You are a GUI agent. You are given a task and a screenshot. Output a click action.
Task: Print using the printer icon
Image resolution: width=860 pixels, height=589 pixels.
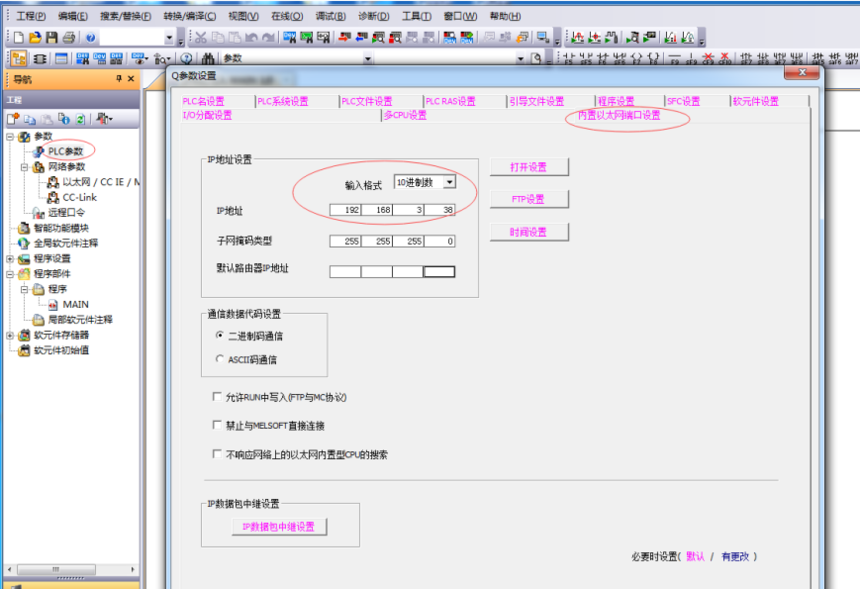coord(69,37)
